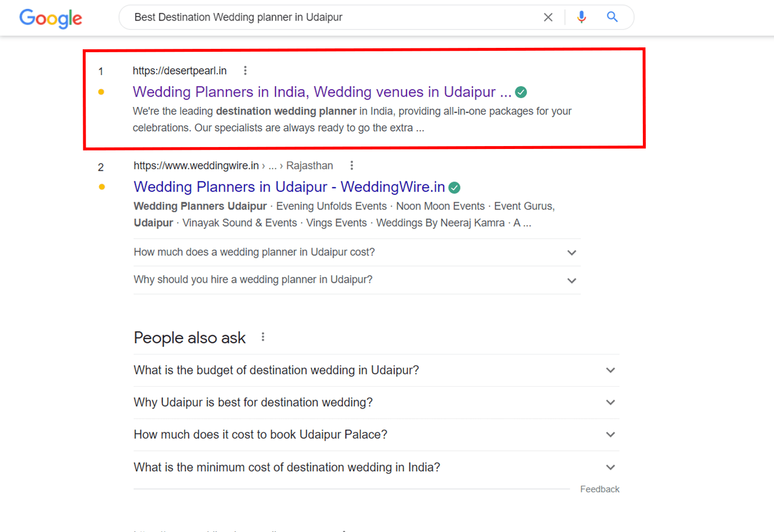This screenshot has width=774, height=532.
Task: Click the Google logo
Action: point(51,18)
